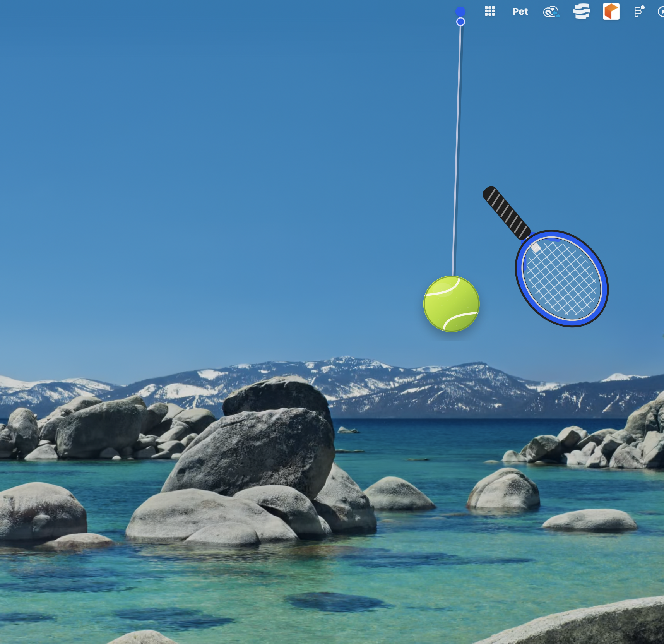Click the stacked layers menu bar icon

[x=582, y=11]
